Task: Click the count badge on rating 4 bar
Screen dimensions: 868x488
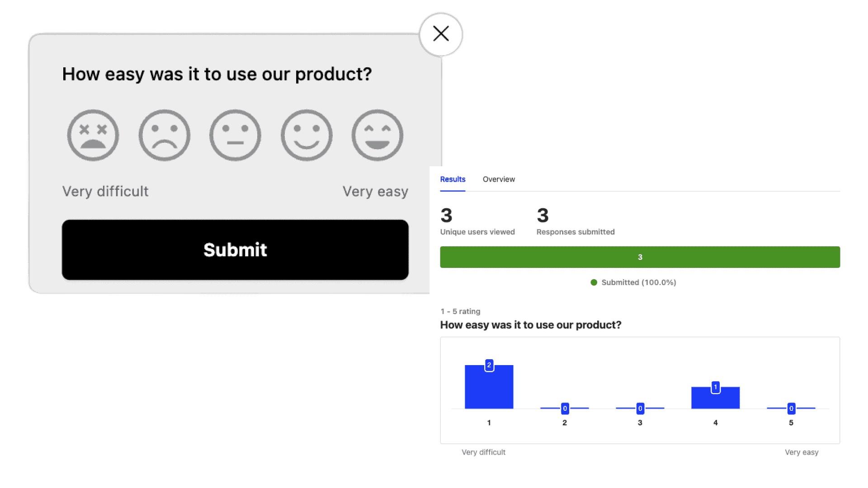Action: (716, 387)
